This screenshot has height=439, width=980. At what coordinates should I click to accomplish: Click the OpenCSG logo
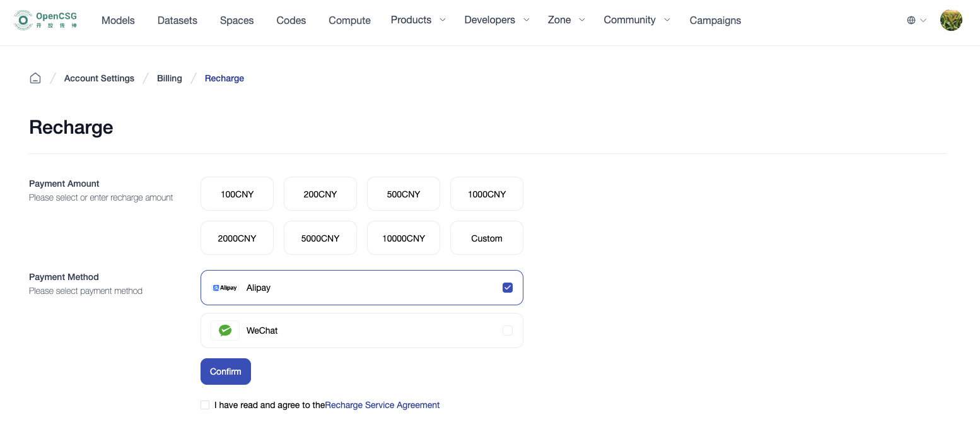tap(45, 20)
